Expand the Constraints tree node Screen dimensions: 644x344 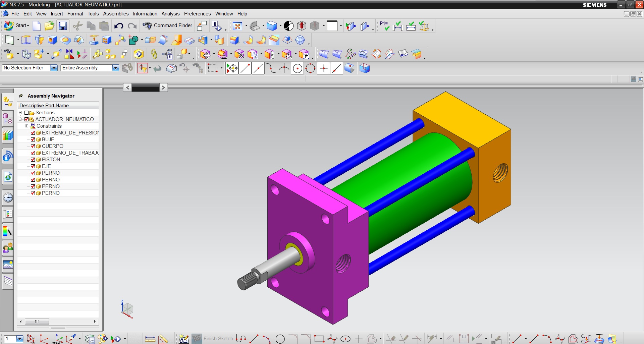[x=27, y=126]
